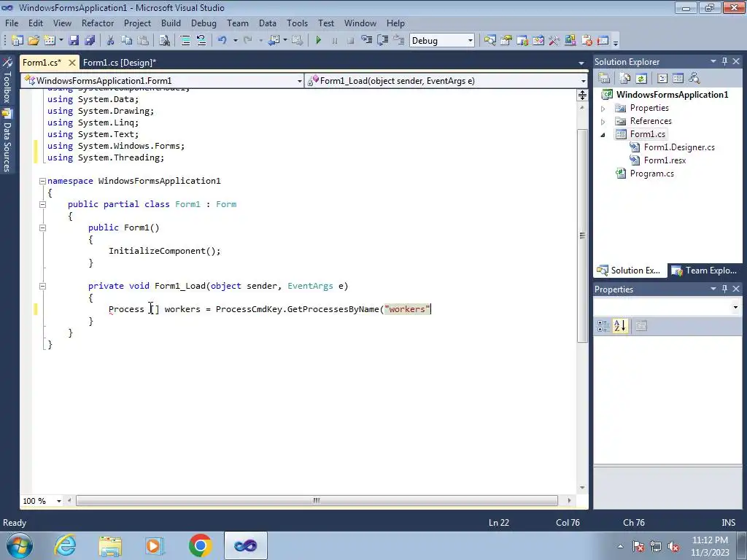This screenshot has width=747, height=560.
Task: Collapse the namespace code region
Action: coord(42,181)
